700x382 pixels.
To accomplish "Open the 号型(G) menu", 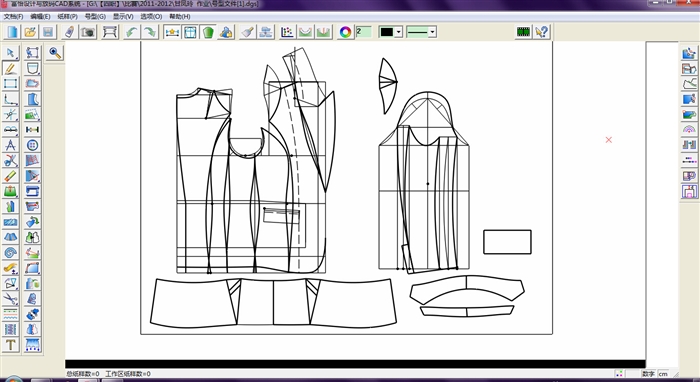I will pyautogui.click(x=95, y=17).
